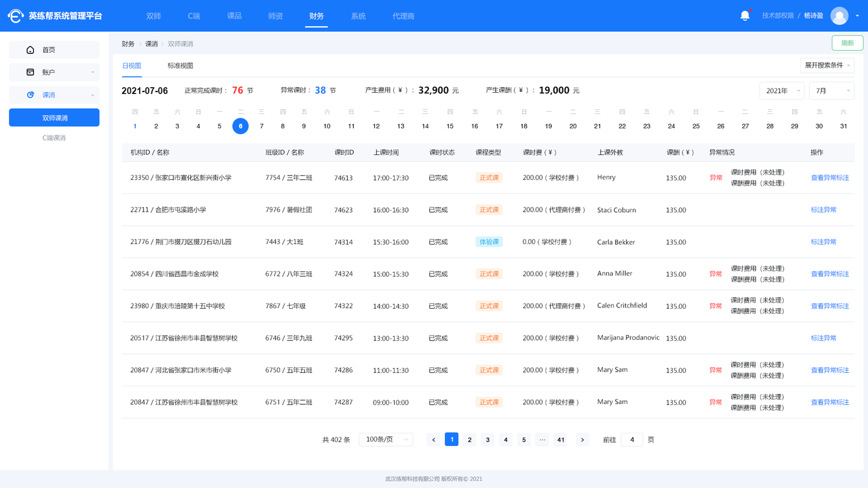Expand the 账户 sidebar section arrow
Screen dimensions: 868x488
click(x=92, y=72)
